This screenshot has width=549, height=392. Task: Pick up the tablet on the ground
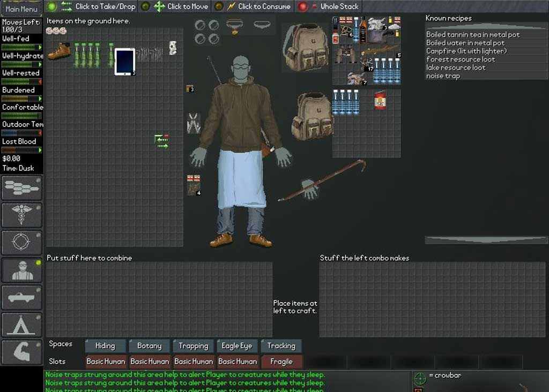point(124,62)
